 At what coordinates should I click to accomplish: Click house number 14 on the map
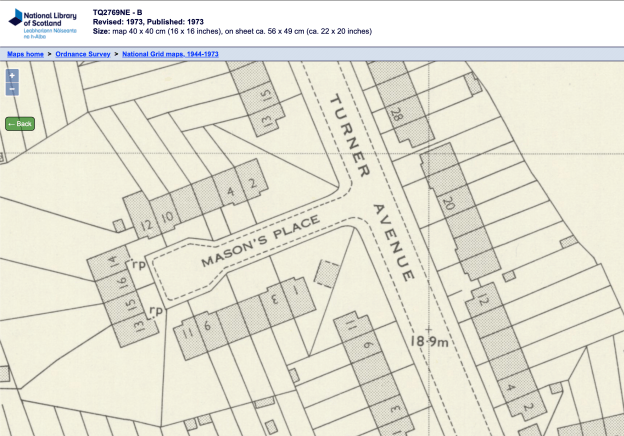coord(111,264)
